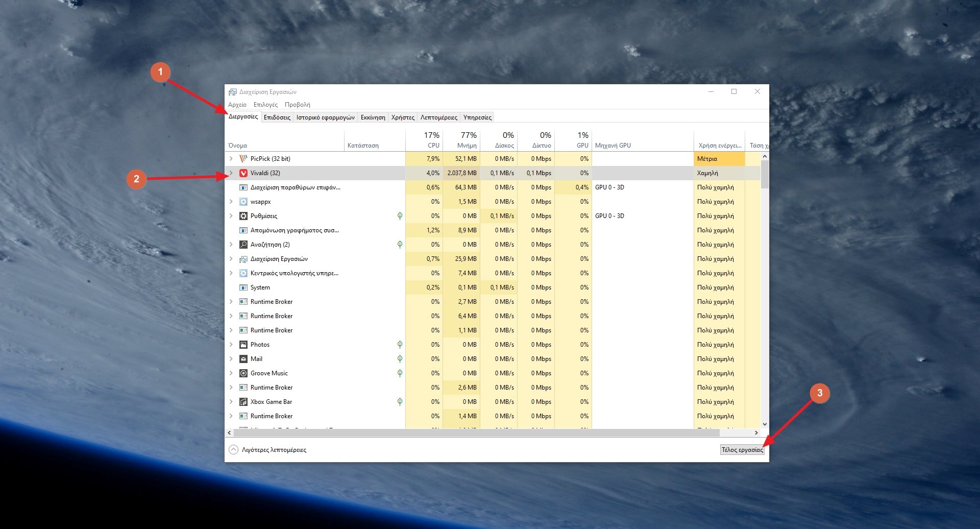980x529 pixels.
Task: Click the Photos app icon
Action: click(x=243, y=345)
